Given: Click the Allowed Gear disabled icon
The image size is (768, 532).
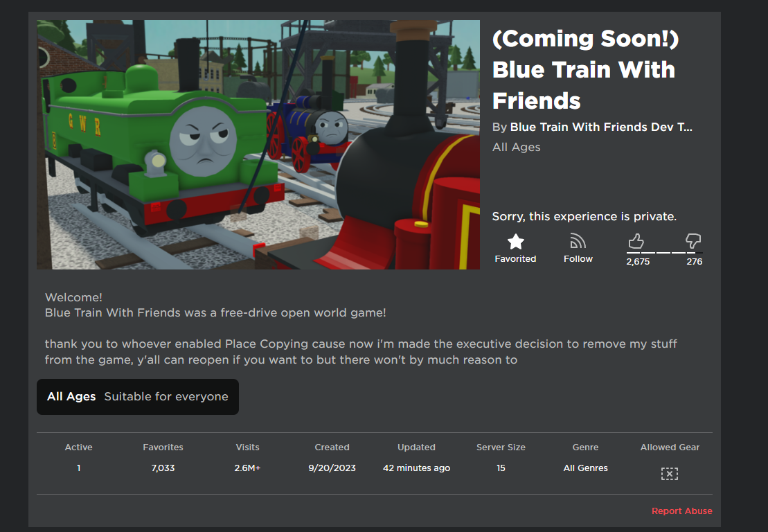Looking at the screenshot, I should [670, 474].
